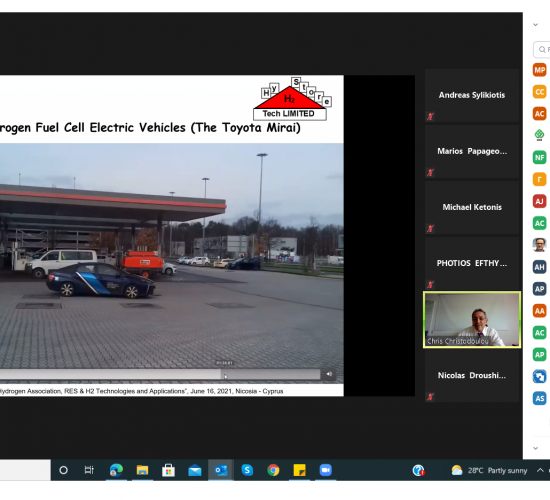Show hidden system tray icons chevron

[540, 470]
